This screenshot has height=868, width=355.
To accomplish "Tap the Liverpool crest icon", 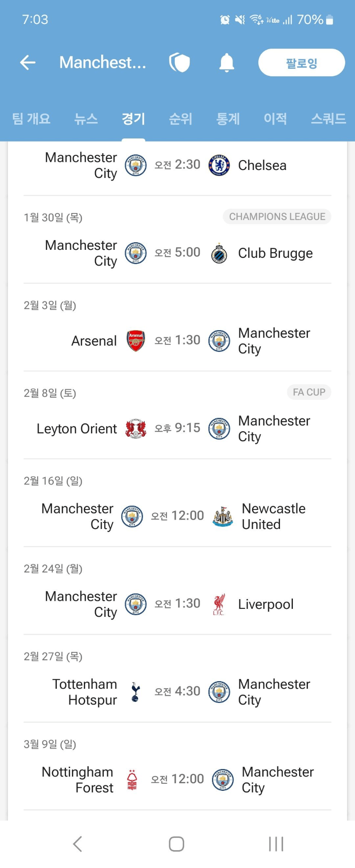I will pos(219,604).
